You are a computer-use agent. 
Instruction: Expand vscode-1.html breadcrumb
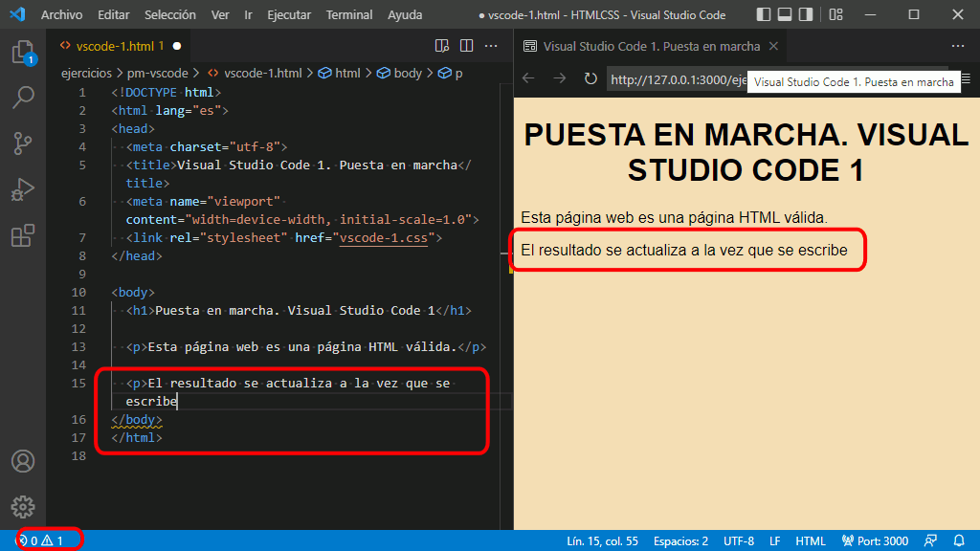255,73
